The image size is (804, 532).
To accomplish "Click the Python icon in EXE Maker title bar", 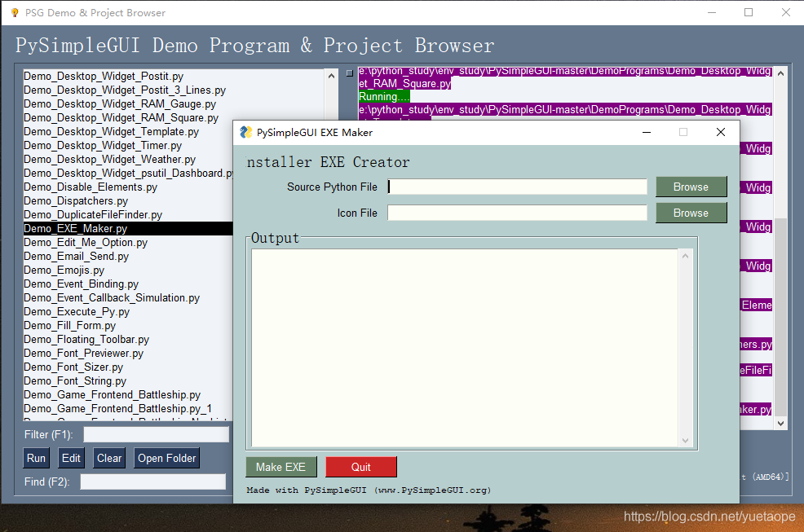I will (246, 132).
